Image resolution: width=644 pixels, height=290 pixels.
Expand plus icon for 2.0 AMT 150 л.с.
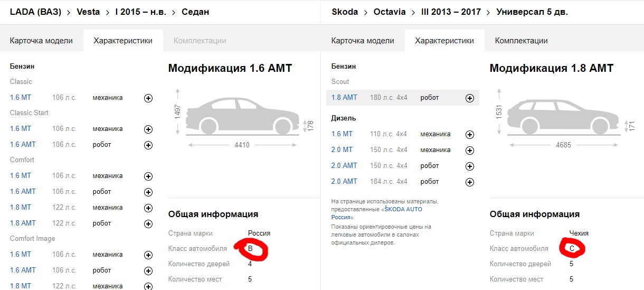[470, 166]
